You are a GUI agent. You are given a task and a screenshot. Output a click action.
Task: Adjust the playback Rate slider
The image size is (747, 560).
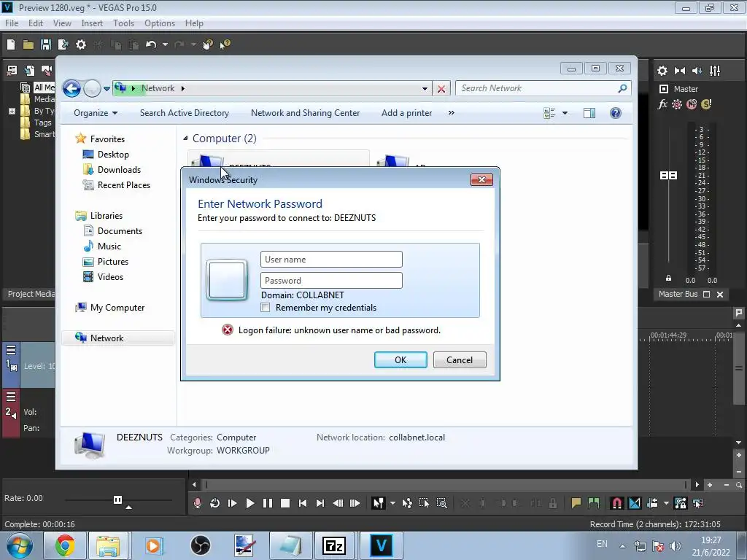[x=117, y=499]
